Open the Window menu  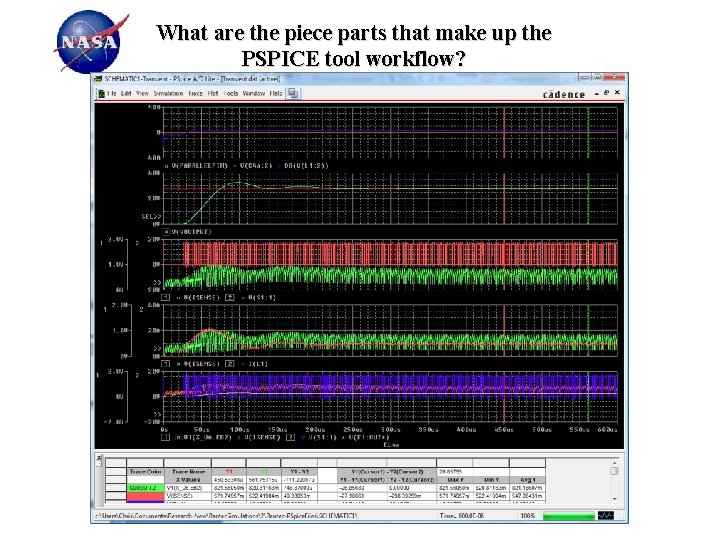[x=253, y=93]
